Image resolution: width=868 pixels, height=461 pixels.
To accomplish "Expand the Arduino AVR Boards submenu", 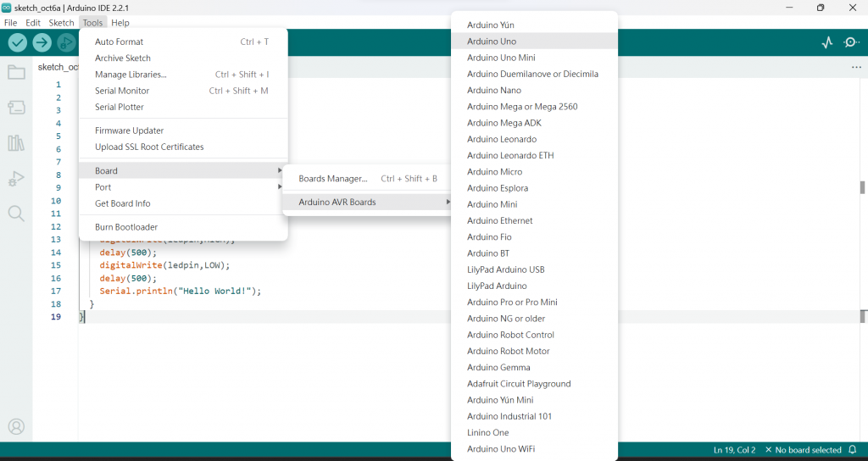I will 368,202.
